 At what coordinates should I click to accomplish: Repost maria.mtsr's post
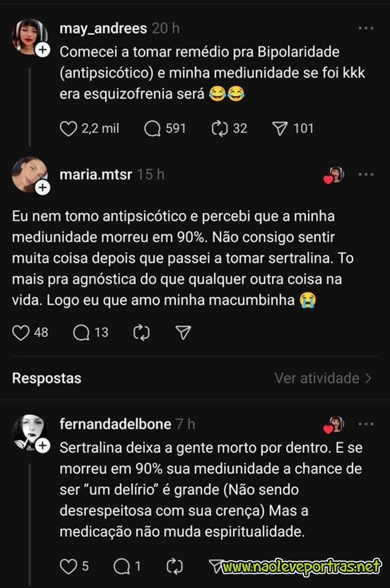142,332
